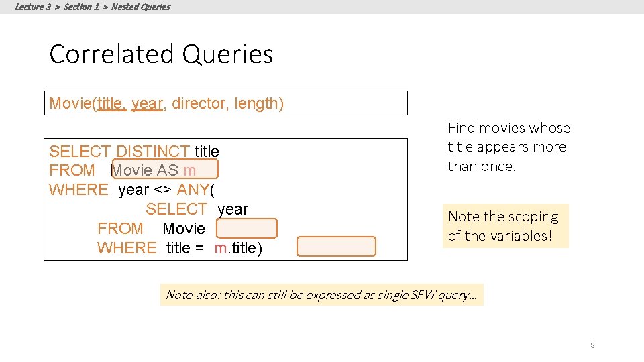The image size is (644, 362).
Task: Click the 'year <> ANY(' condition text
Action: coord(166,190)
